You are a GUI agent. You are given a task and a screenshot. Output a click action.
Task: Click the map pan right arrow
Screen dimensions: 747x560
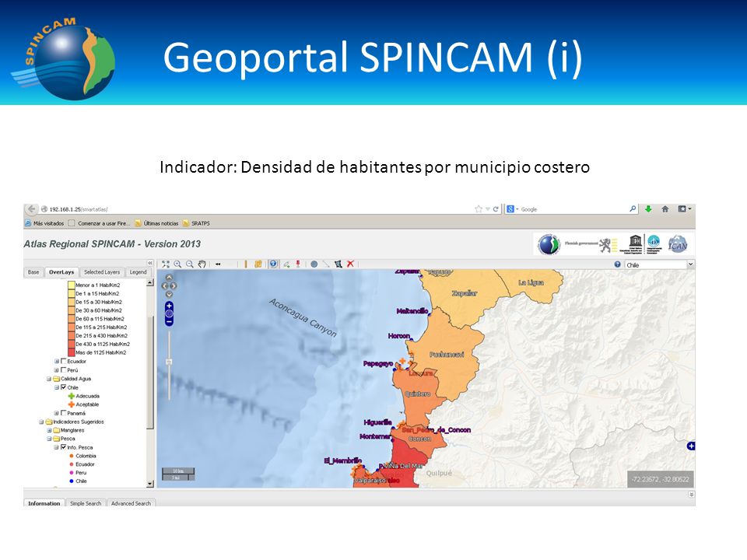click(x=174, y=285)
